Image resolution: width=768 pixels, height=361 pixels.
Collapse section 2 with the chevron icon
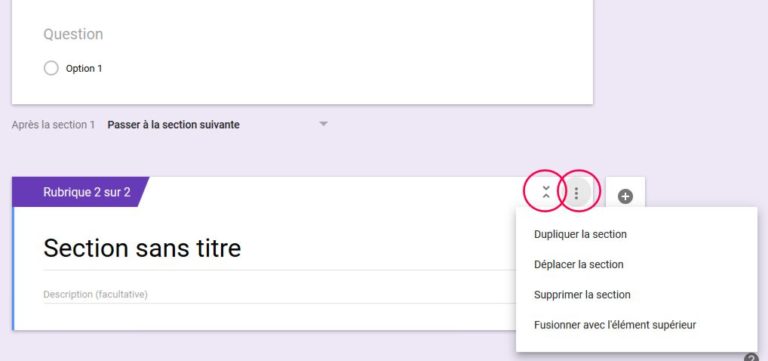(x=546, y=192)
